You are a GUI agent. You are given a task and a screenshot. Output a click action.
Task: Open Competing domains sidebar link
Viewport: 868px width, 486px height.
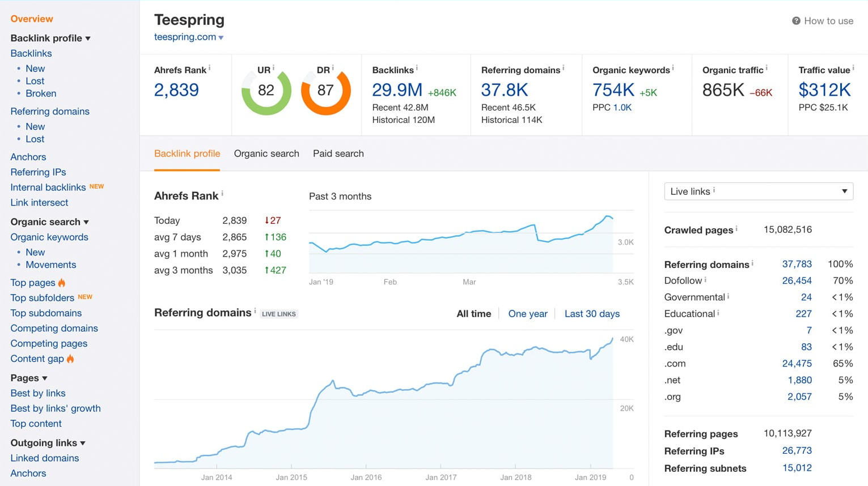pyautogui.click(x=54, y=329)
